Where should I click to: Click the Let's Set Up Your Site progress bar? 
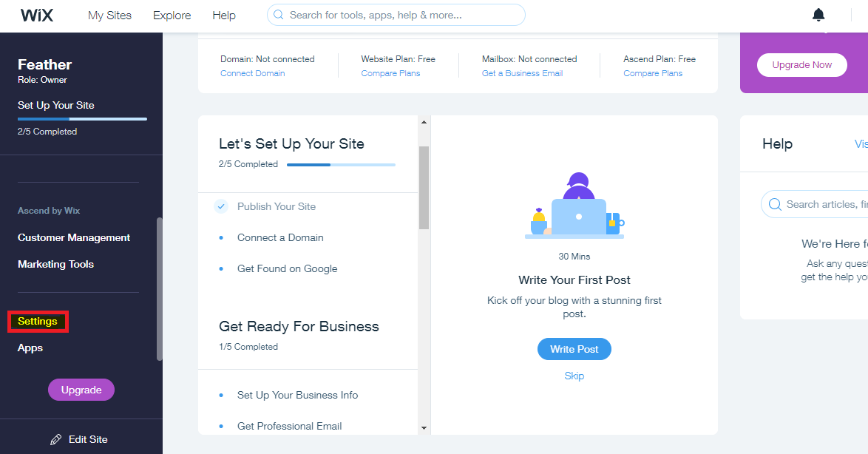point(341,164)
